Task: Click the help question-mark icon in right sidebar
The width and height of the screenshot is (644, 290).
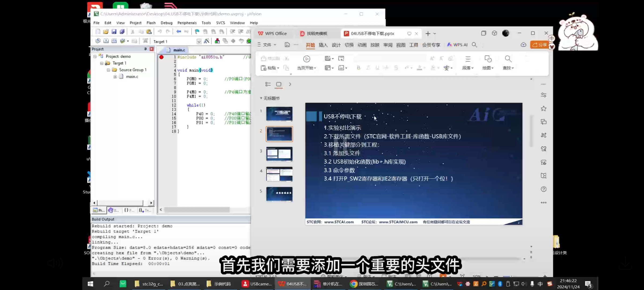Action: (x=543, y=189)
